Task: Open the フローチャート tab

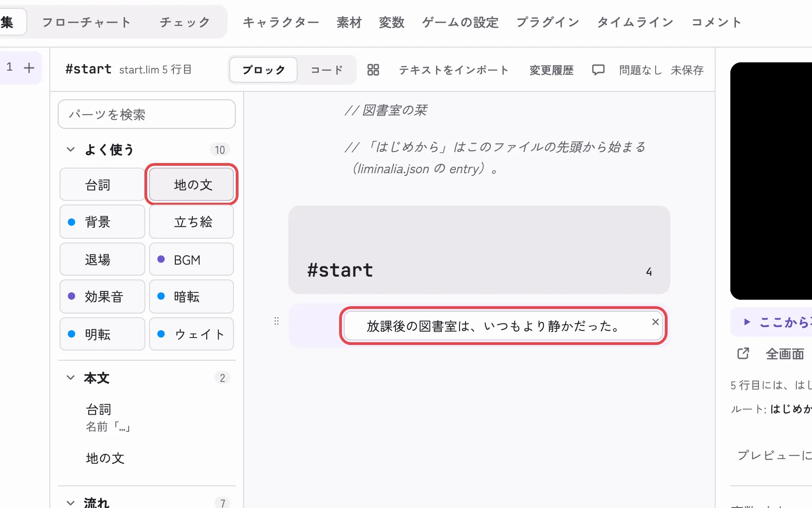Action: (x=86, y=22)
